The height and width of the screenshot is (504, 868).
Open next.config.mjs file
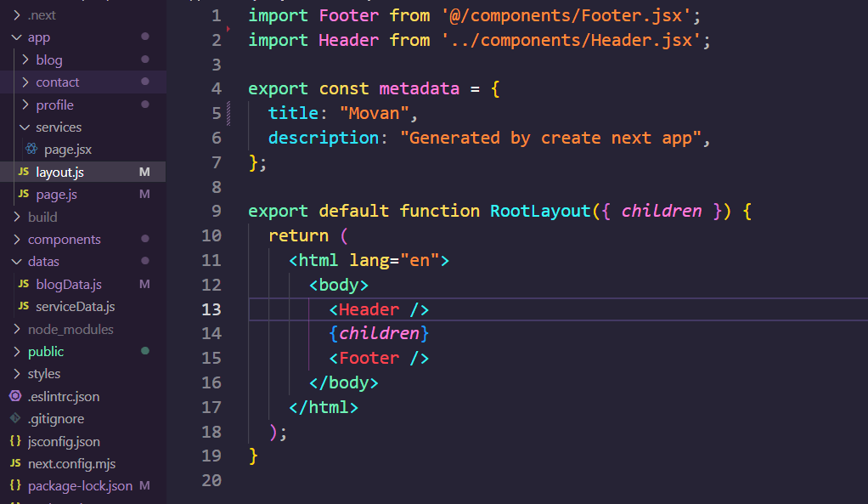click(71, 463)
